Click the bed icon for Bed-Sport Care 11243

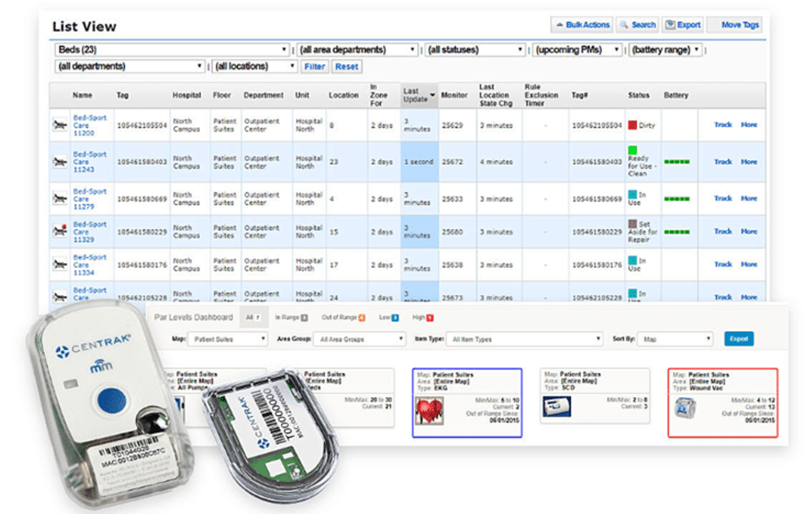(60, 162)
